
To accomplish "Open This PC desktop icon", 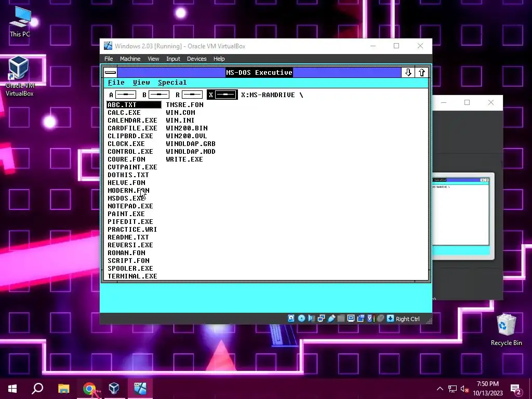I will (20, 22).
